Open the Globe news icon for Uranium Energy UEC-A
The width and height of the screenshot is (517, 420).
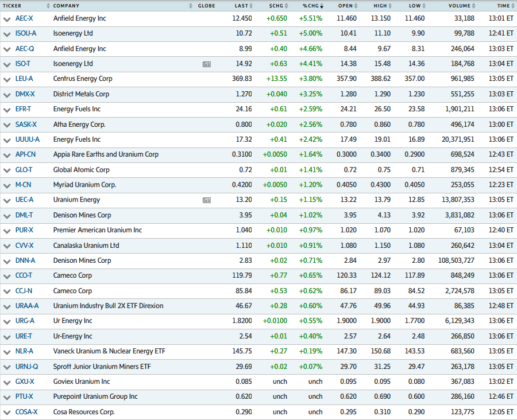pyautogui.click(x=207, y=200)
